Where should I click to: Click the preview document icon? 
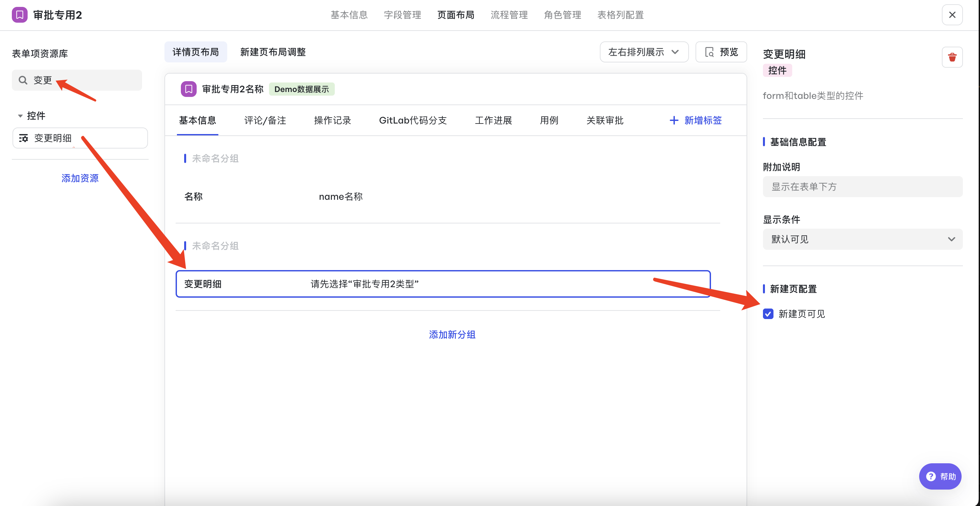tap(709, 52)
